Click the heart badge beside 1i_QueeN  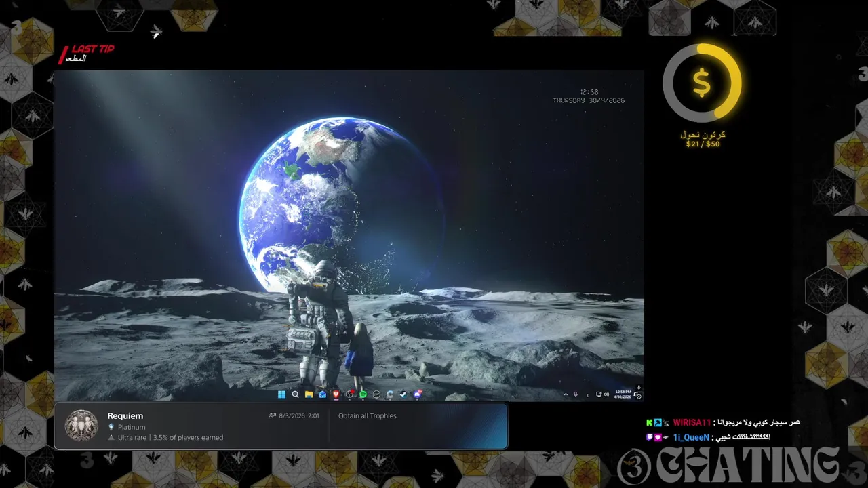click(658, 438)
